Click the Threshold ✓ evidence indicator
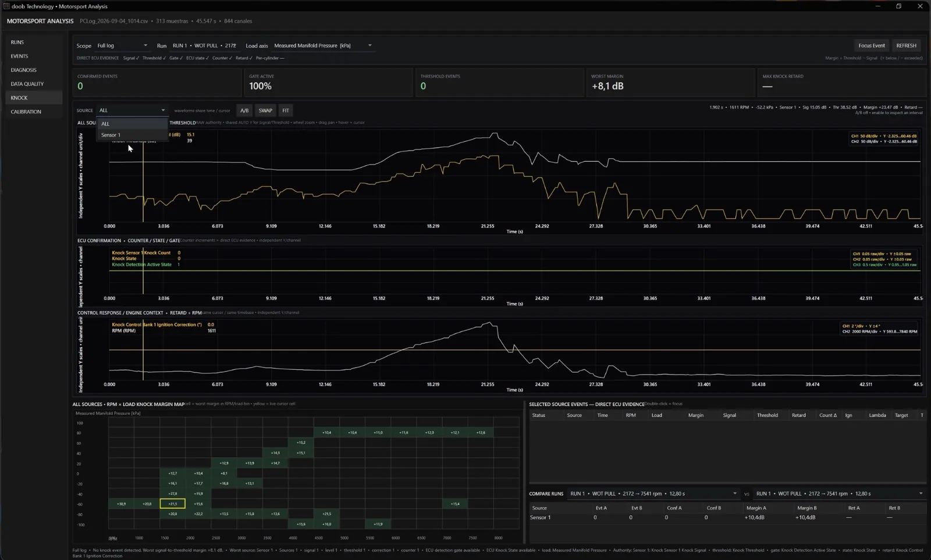The image size is (931, 560). click(x=154, y=58)
